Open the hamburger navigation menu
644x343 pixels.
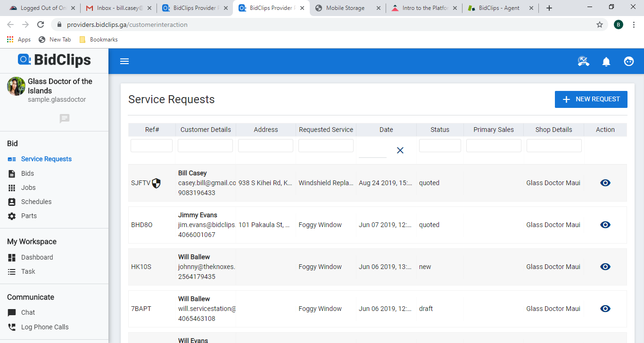(124, 61)
